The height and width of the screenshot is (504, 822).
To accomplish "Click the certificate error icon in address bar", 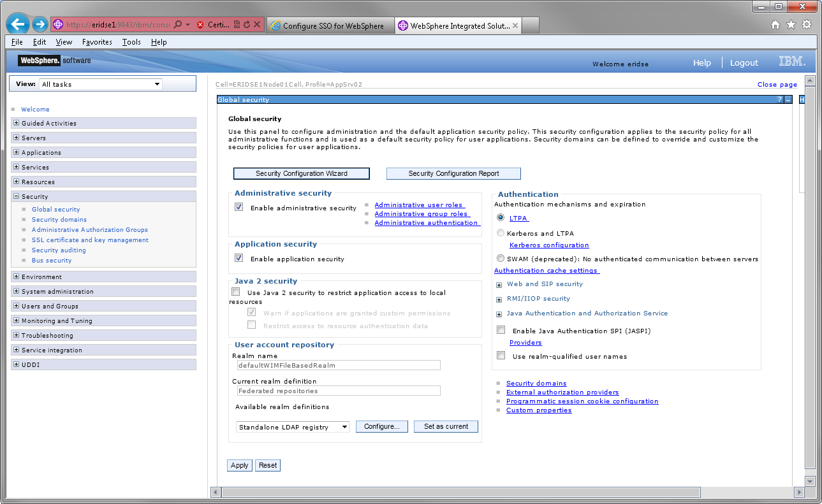I will pyautogui.click(x=200, y=25).
